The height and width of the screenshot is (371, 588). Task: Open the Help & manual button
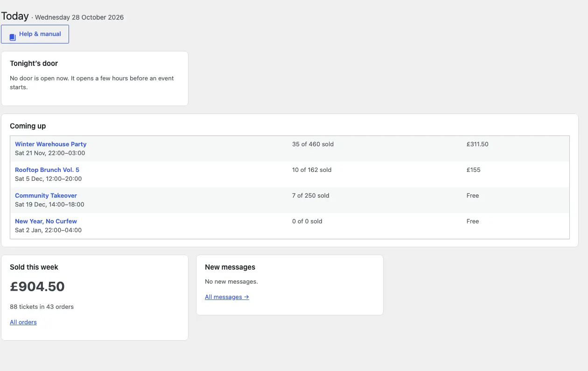coord(35,34)
